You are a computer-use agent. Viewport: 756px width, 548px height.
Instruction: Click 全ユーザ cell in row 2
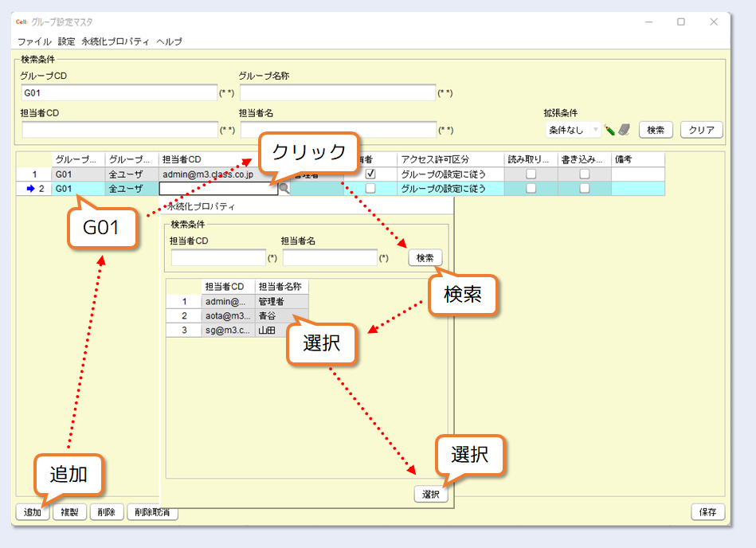tap(131, 189)
